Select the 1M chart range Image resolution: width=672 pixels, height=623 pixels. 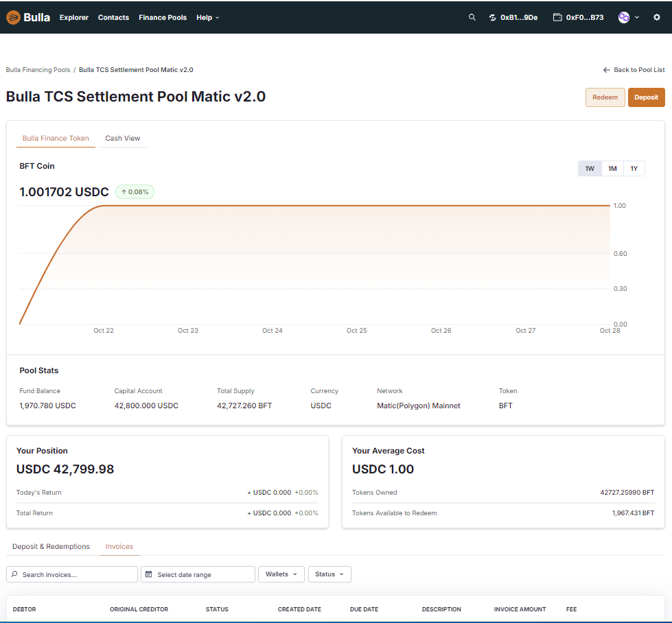(x=612, y=168)
